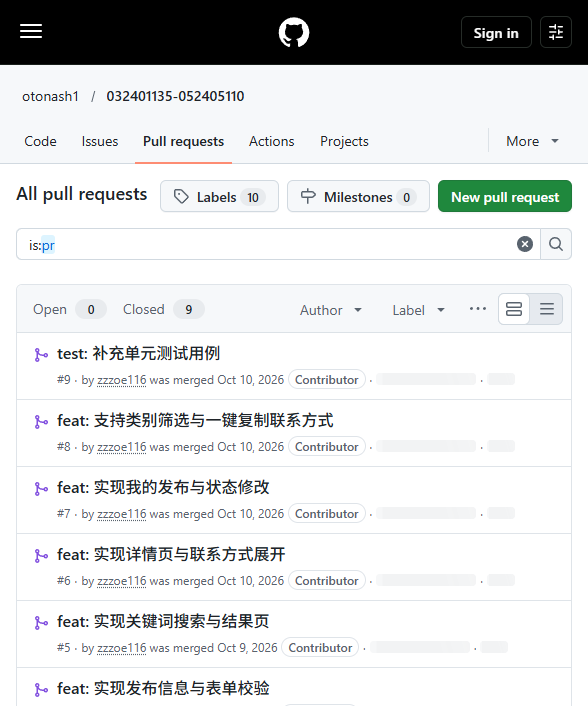This screenshot has height=706, width=588.
Task: Click Contributor badge on PR #7
Action: click(327, 514)
